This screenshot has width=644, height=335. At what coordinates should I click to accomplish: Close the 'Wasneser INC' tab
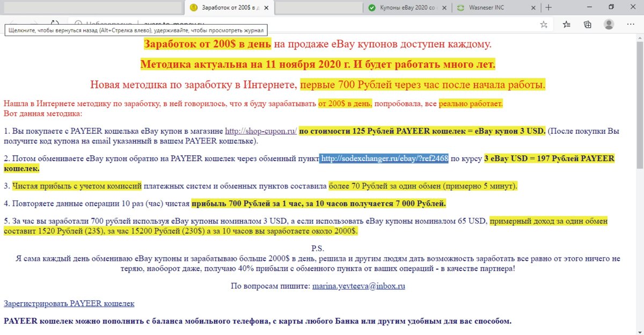click(x=533, y=8)
